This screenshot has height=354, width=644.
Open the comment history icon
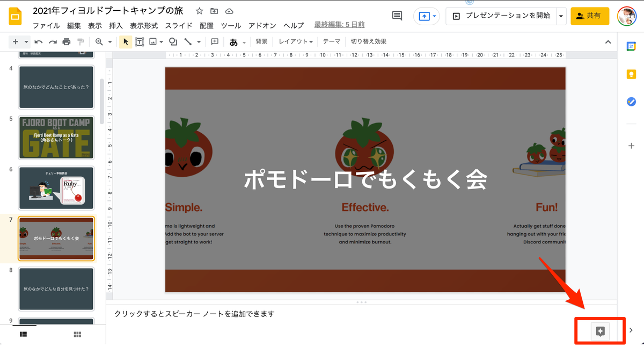[x=397, y=16]
